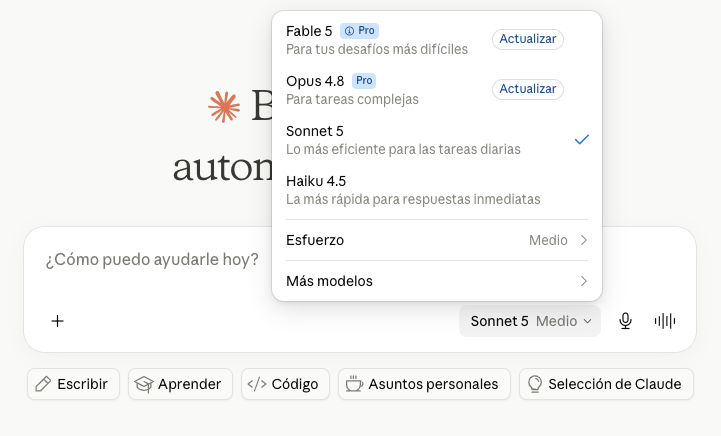Click the pencil icon on Escribir
Screen dimensions: 721x436
pos(43,384)
